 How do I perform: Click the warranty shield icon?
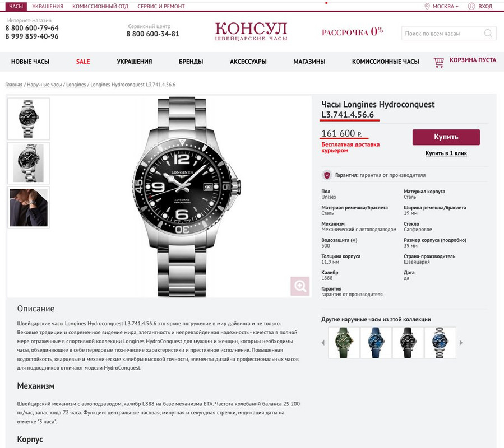tap(327, 175)
